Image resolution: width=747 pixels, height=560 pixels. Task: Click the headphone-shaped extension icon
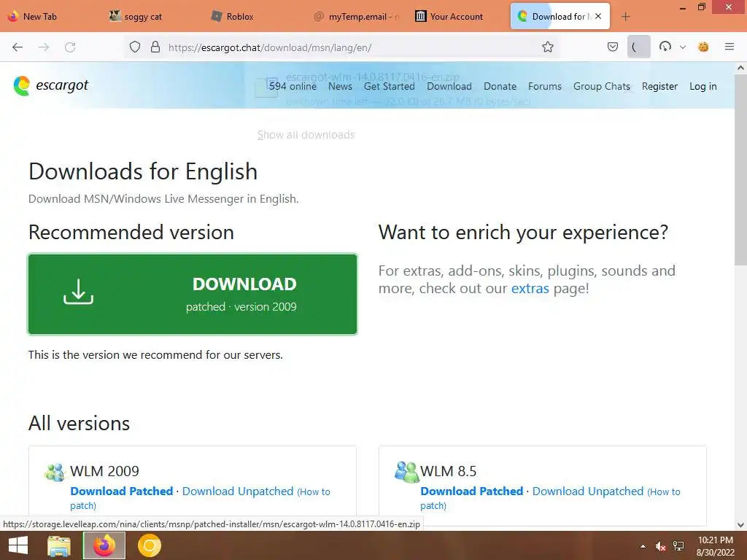(x=665, y=47)
